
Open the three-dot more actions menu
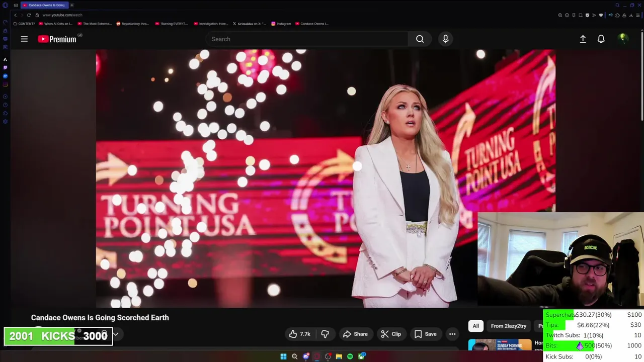[452, 334]
